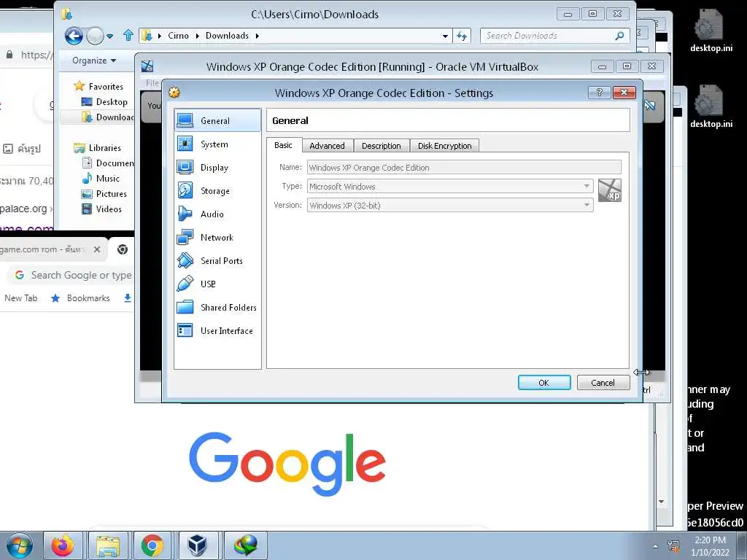Switch to the Description tab
Viewport: 747px width, 560px height.
(381, 146)
